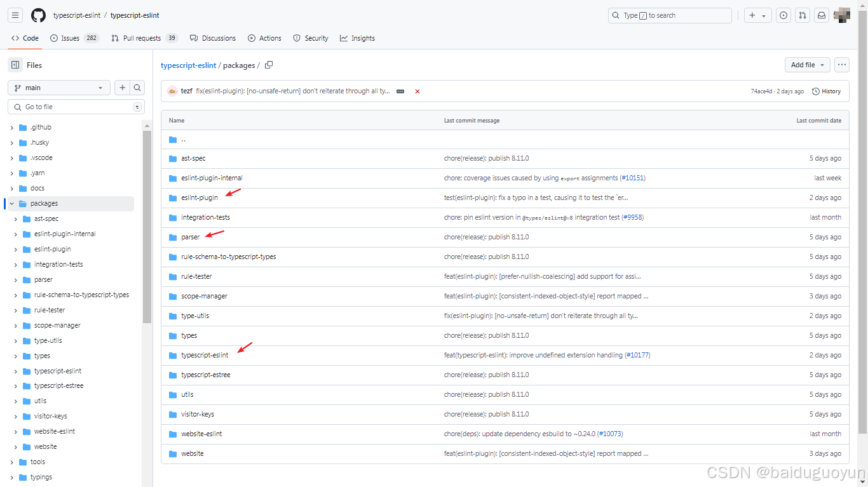Open the typescript-eslint folder in list
868x487 pixels.
click(x=205, y=355)
